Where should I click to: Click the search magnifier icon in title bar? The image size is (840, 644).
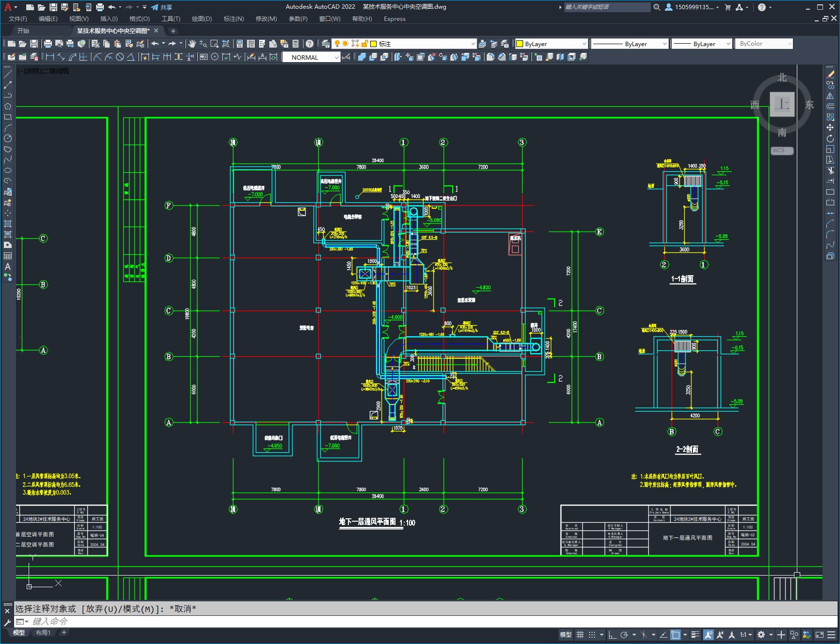click(x=657, y=7)
